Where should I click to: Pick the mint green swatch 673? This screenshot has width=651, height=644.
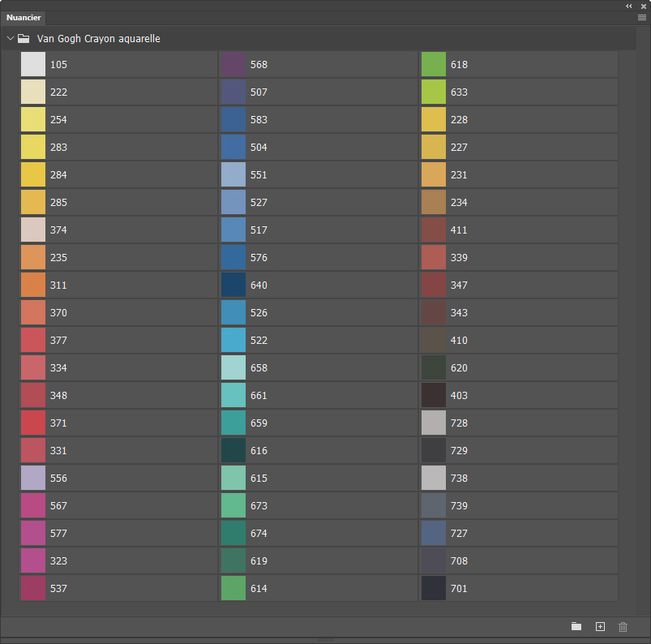coord(233,505)
